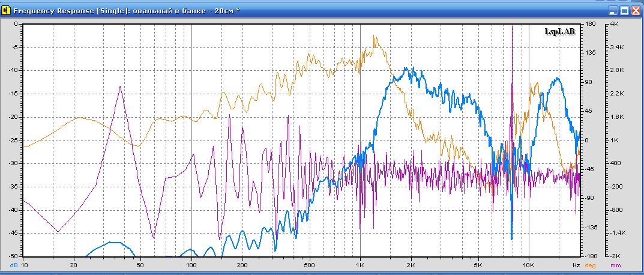
Task: Click the Hz unit label
Action: tap(576, 265)
